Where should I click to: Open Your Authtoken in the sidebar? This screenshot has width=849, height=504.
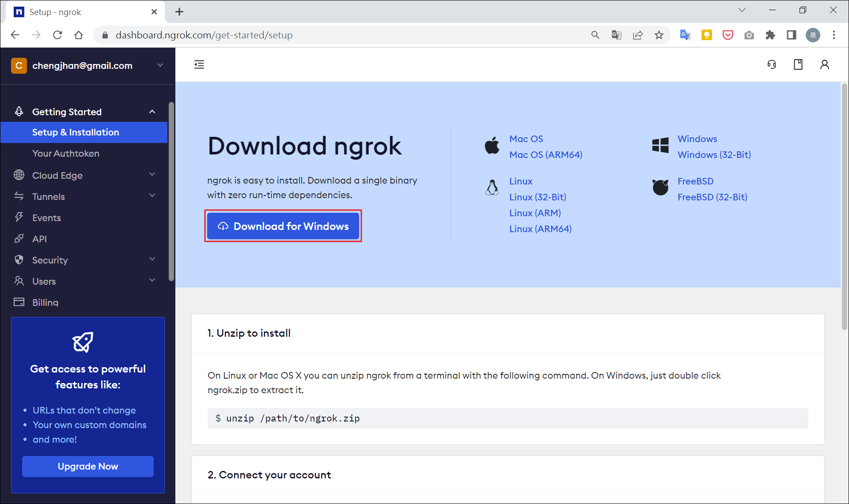[x=66, y=153]
